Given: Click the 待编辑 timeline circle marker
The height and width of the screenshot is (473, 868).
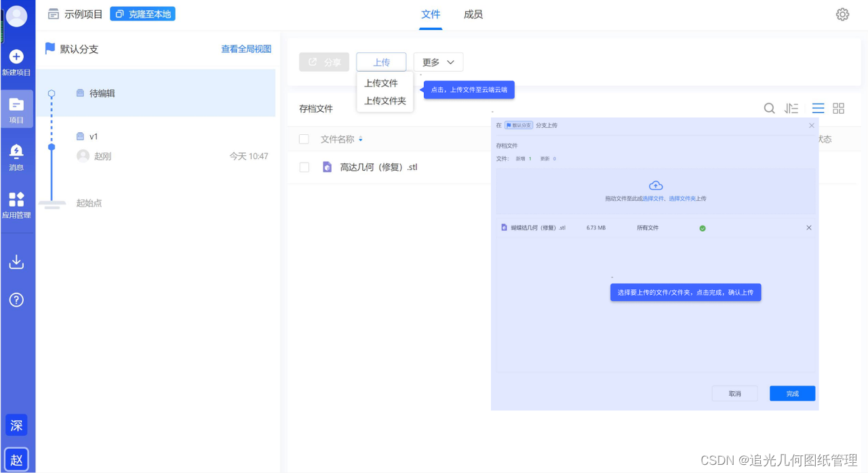Looking at the screenshot, I should coord(52,94).
